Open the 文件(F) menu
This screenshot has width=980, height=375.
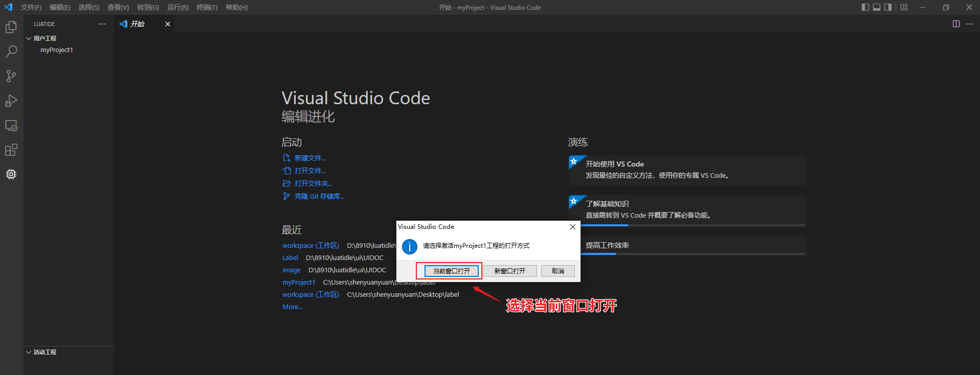(31, 7)
